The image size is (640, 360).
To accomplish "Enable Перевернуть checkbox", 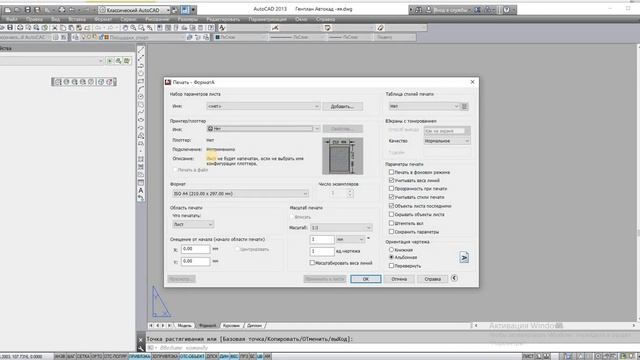I will 391,266.
